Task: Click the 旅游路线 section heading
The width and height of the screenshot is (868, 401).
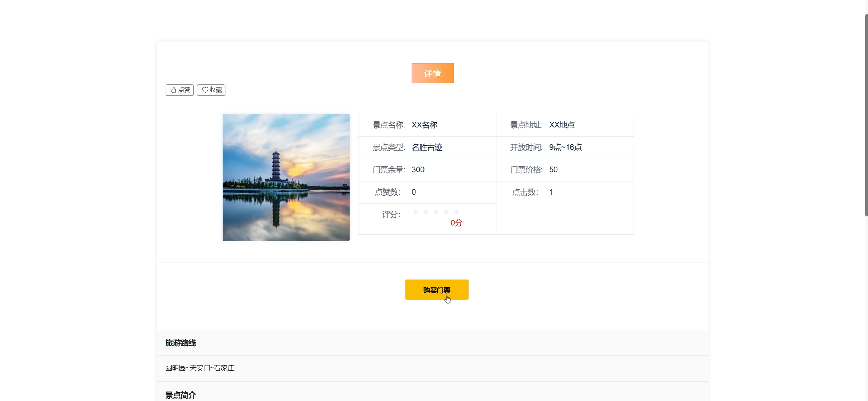Action: click(x=180, y=343)
